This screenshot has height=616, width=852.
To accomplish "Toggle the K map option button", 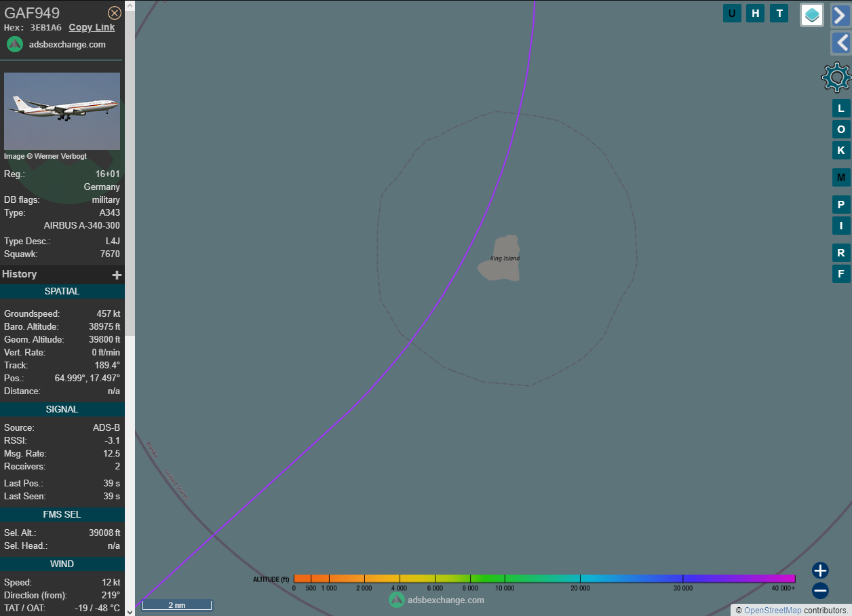I will 841,151.
